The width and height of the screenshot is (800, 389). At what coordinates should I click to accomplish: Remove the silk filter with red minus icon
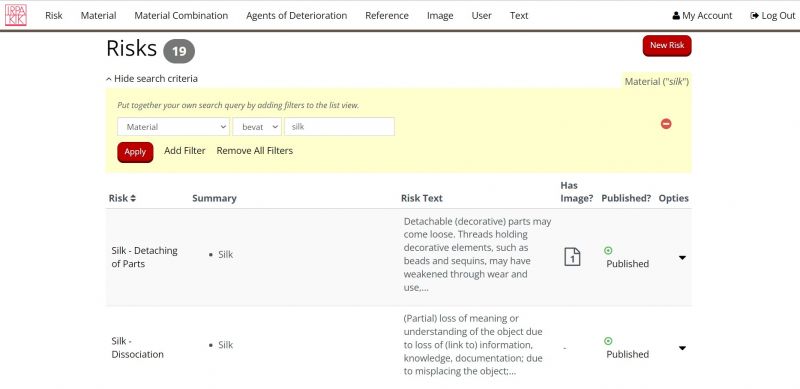666,124
